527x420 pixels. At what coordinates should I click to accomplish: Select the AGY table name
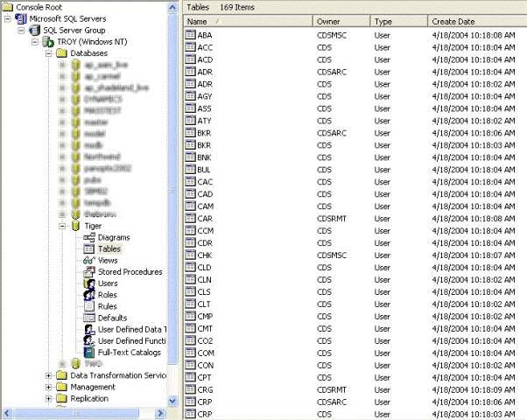click(205, 96)
